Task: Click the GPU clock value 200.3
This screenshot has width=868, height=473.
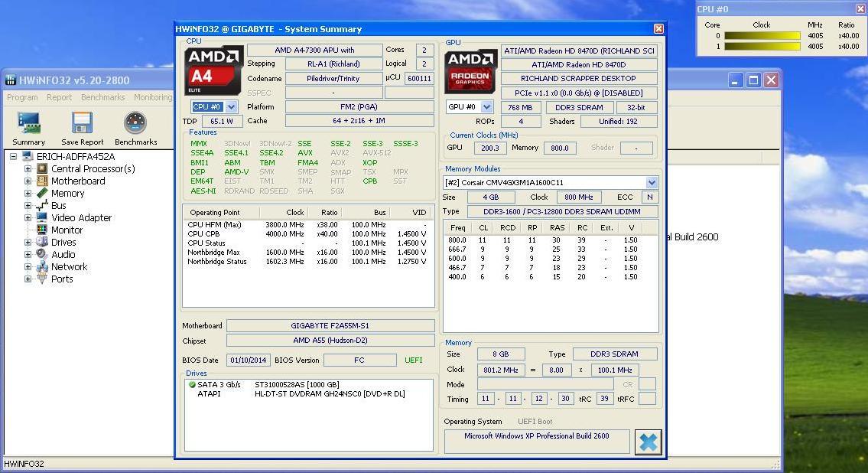Action: [x=490, y=148]
